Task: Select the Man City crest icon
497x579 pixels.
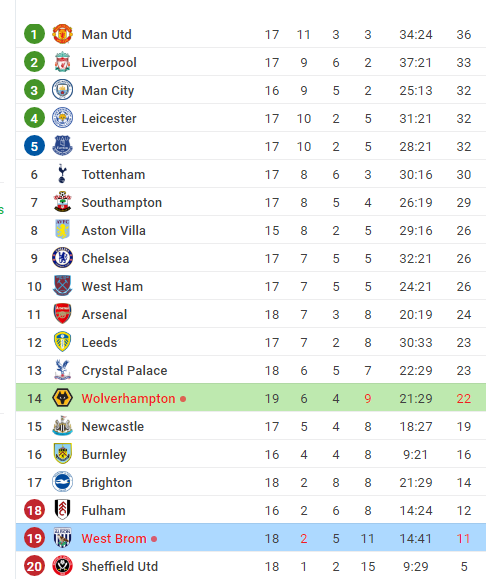Action: tap(62, 90)
